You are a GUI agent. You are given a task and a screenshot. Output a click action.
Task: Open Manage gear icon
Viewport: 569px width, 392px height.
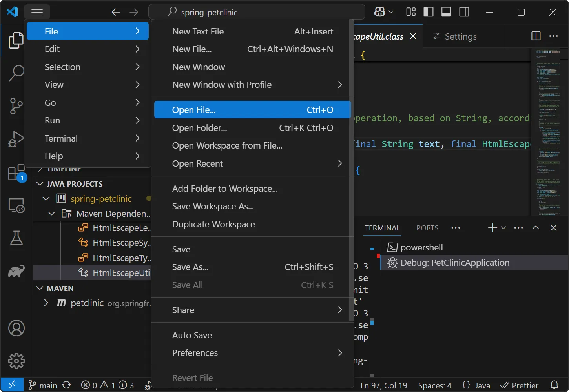pos(16,361)
